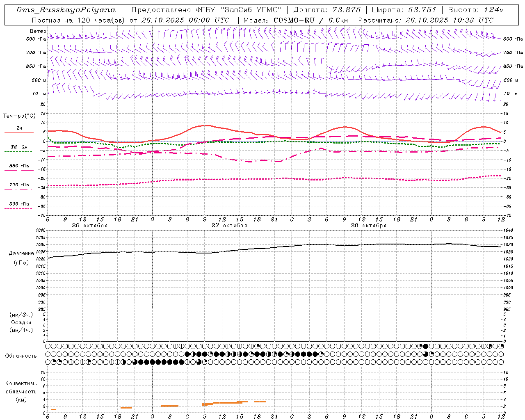Click the '26 октября' date label
The height and width of the screenshot is (420, 525).
click(x=90, y=226)
